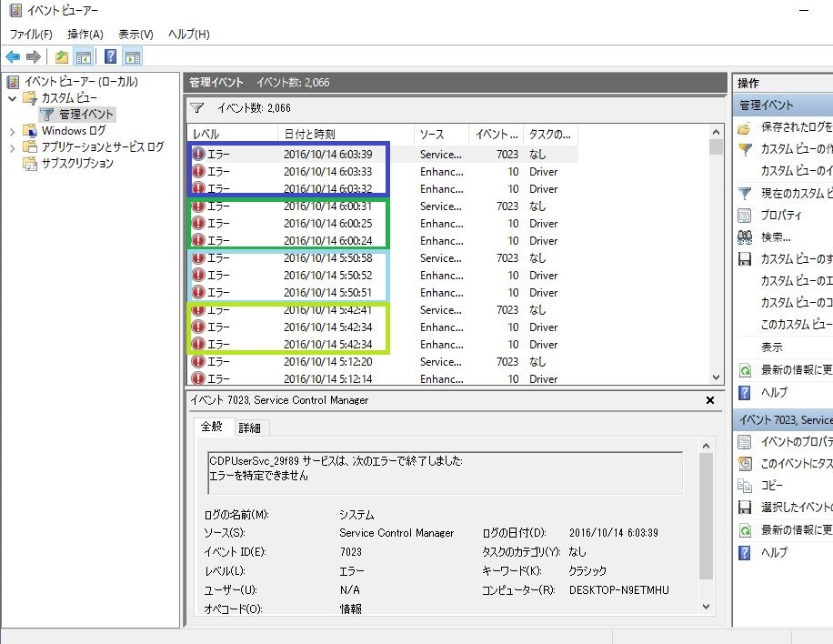Sort by the タスクの... column header
Image resolution: width=833 pixels, height=644 pixels.
550,135
